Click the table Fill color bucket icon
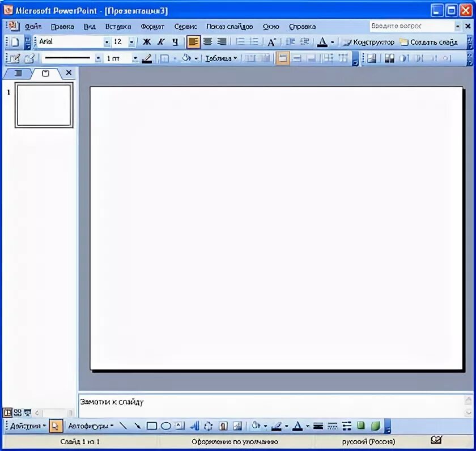The height and width of the screenshot is (451, 476). click(186, 58)
